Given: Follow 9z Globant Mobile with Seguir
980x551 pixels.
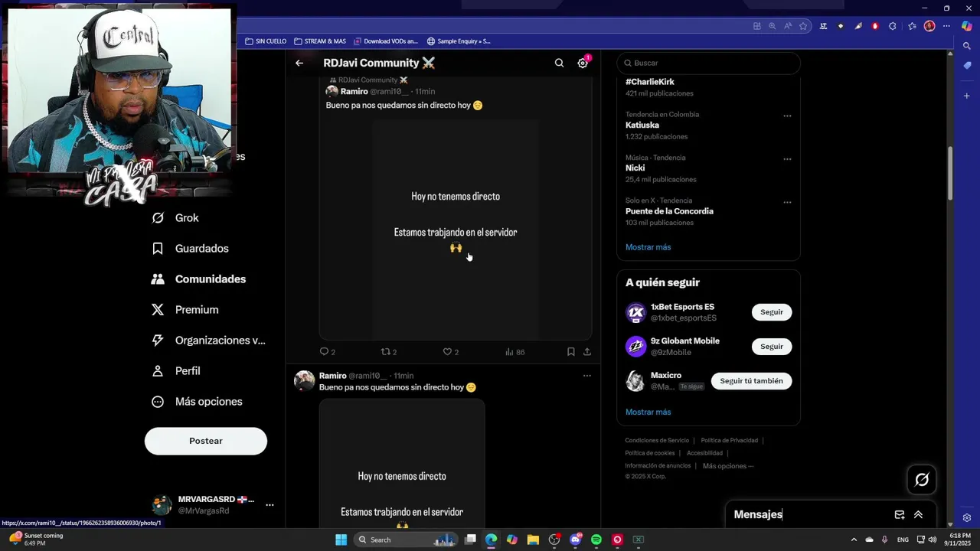Looking at the screenshot, I should click(772, 347).
